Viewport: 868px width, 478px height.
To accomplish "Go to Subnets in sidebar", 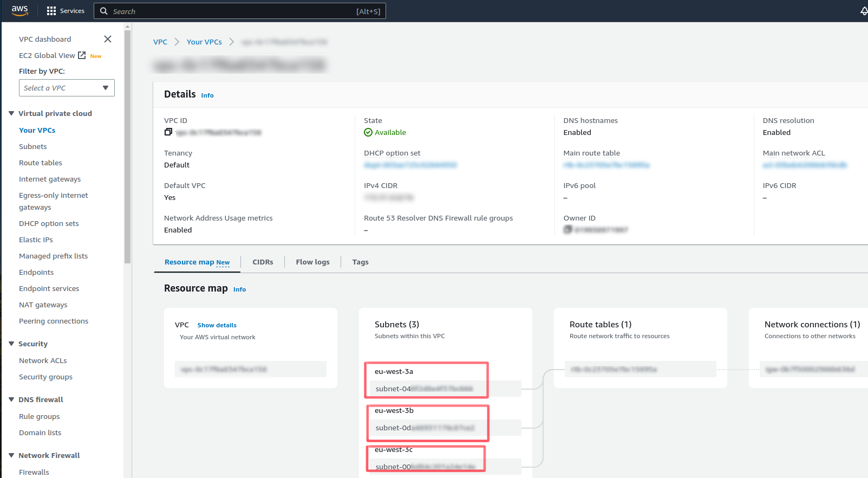I will 33,146.
